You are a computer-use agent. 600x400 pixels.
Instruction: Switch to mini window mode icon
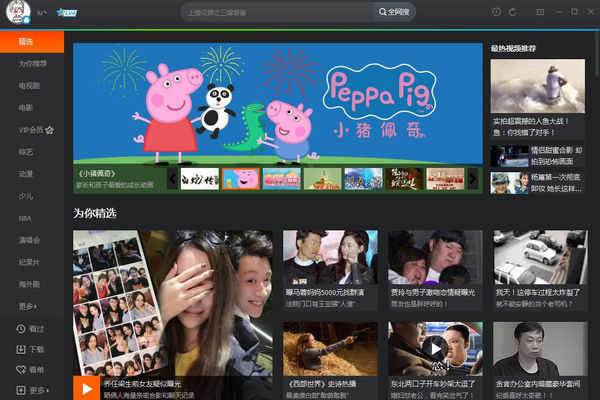click(540, 12)
